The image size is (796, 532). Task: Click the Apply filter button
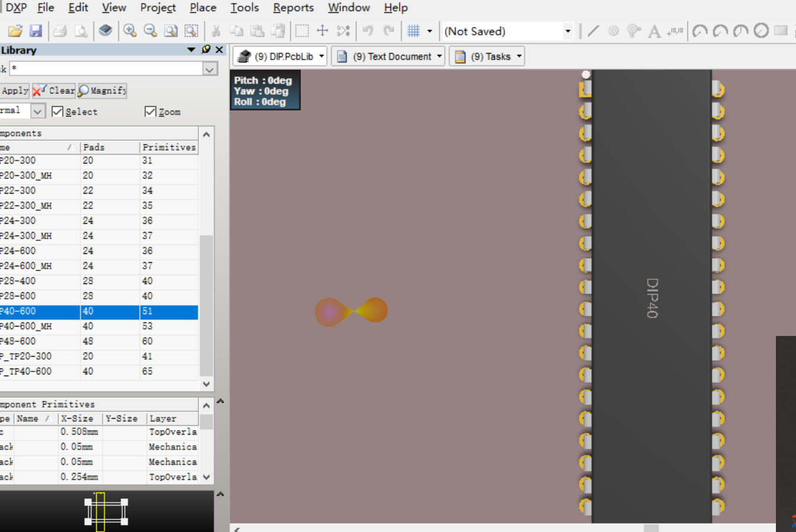pos(15,90)
